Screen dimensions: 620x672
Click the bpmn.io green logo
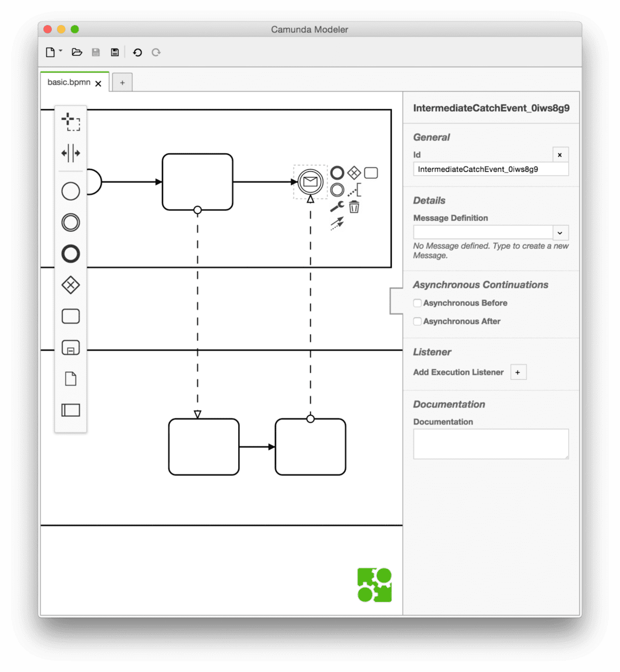click(374, 585)
